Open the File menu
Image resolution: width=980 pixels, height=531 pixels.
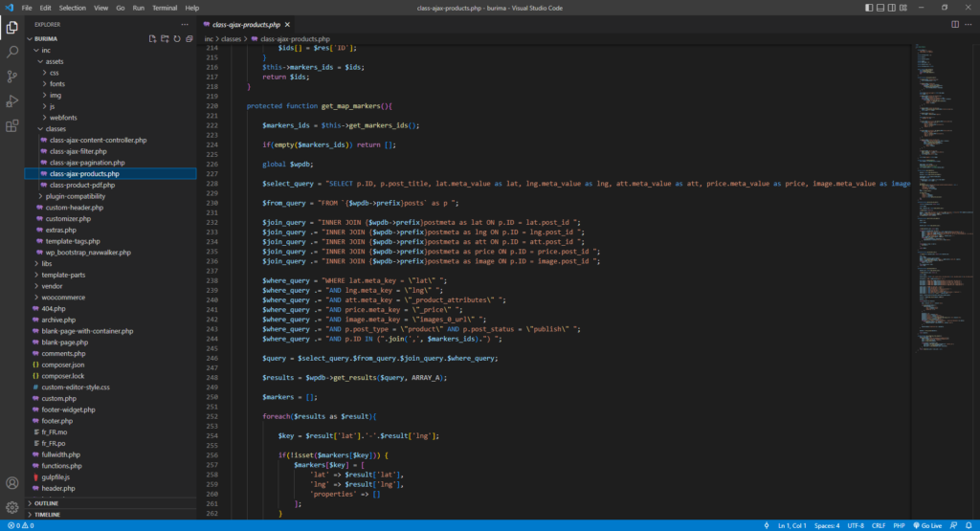click(x=26, y=8)
